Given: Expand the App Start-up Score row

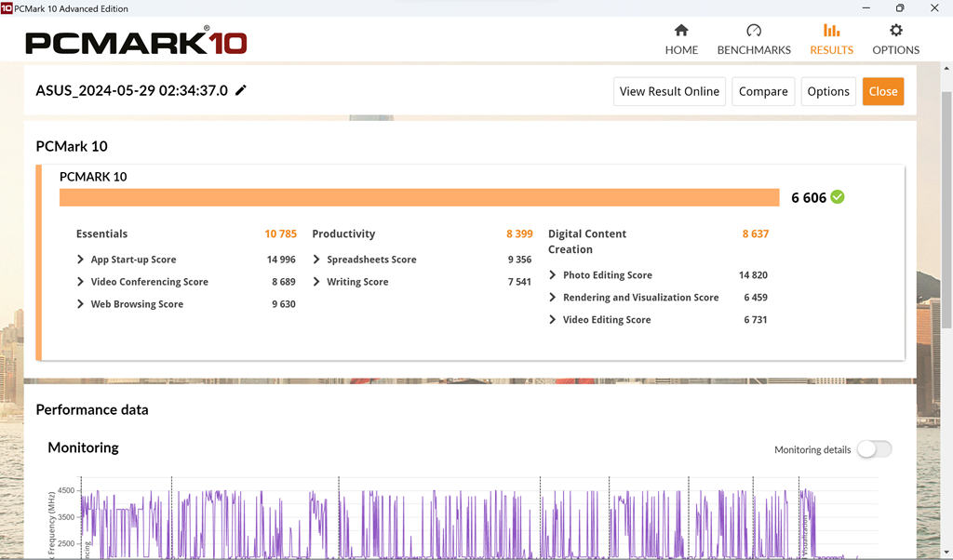Looking at the screenshot, I should pos(81,260).
